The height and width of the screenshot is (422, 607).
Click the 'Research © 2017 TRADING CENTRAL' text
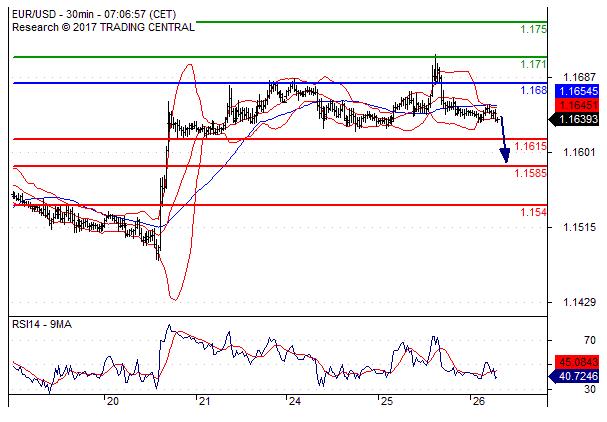[103, 27]
